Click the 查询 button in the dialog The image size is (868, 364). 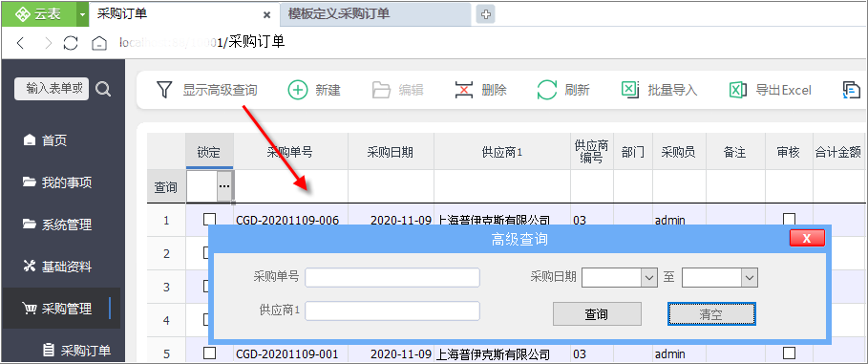[597, 314]
